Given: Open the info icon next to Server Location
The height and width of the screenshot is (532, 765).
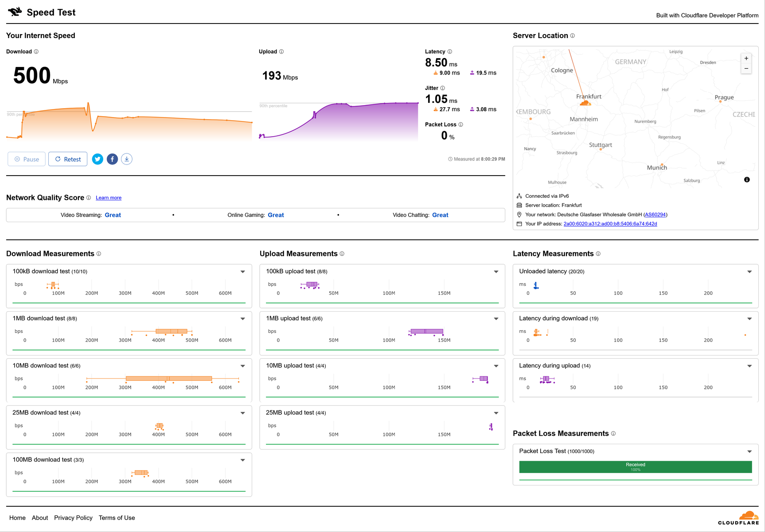Looking at the screenshot, I should [x=573, y=35].
